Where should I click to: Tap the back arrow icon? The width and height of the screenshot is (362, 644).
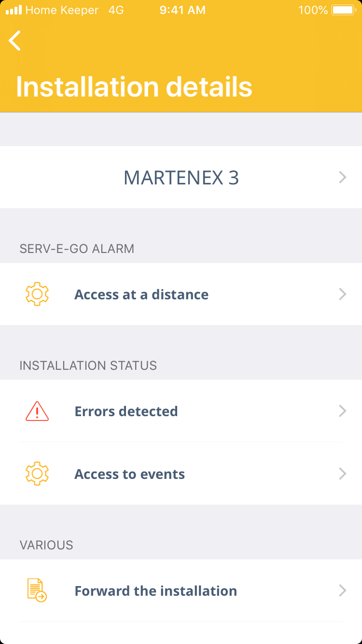click(x=15, y=41)
